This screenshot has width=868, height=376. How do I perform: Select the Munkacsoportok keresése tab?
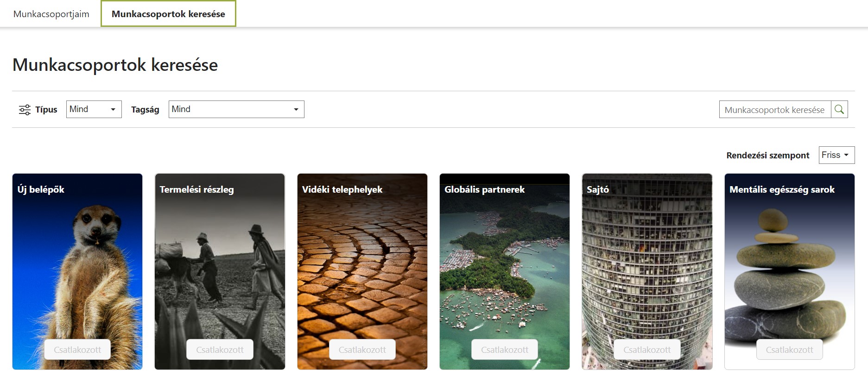pyautogui.click(x=168, y=14)
